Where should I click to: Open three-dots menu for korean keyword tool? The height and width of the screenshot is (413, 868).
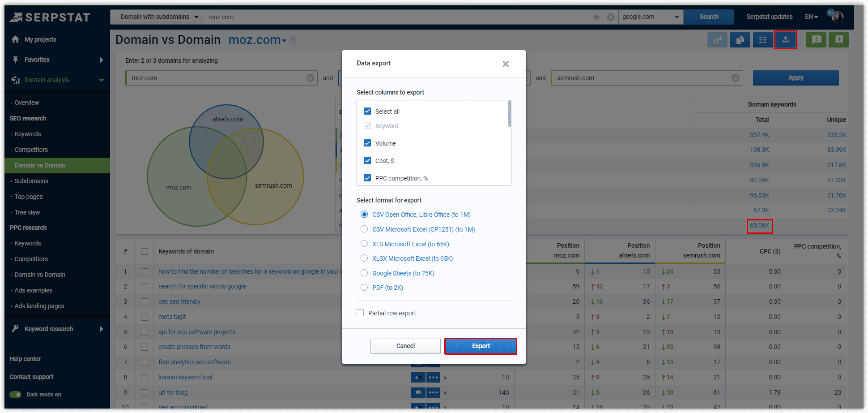point(433,378)
